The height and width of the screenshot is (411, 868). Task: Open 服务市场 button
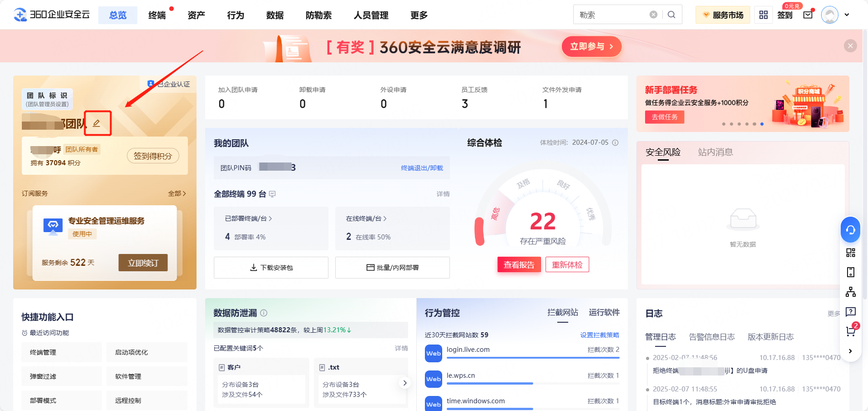tap(723, 15)
